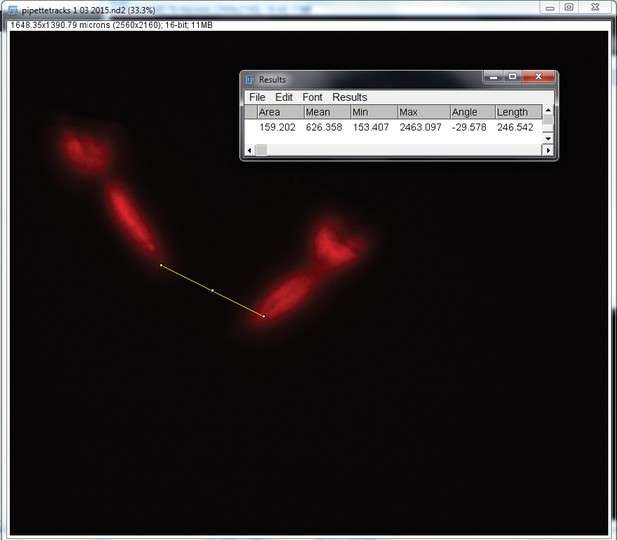Click the ImageJ icon in Results title bar
Screen dimensions: 617x540
coord(250,80)
